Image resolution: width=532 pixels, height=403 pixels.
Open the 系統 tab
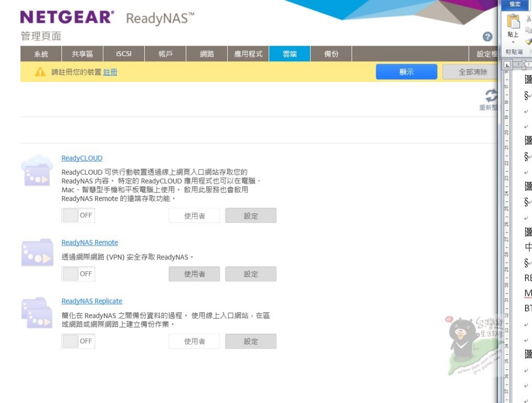pyautogui.click(x=41, y=54)
